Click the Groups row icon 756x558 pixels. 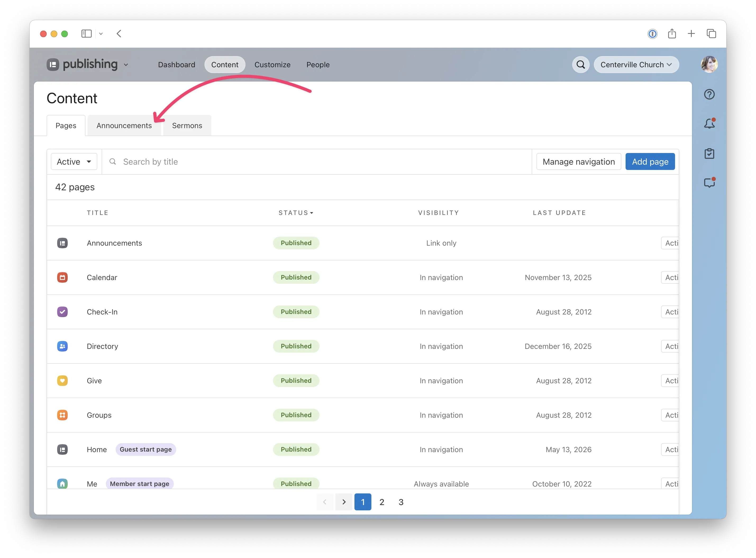(62, 416)
